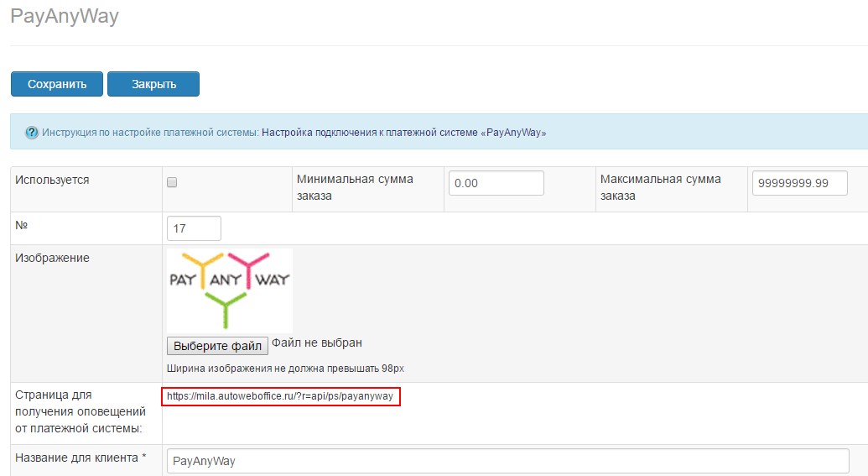The width and height of the screenshot is (868, 476).
Task: Open the PayAnyWay connection setup instruction link
Action: 403,133
